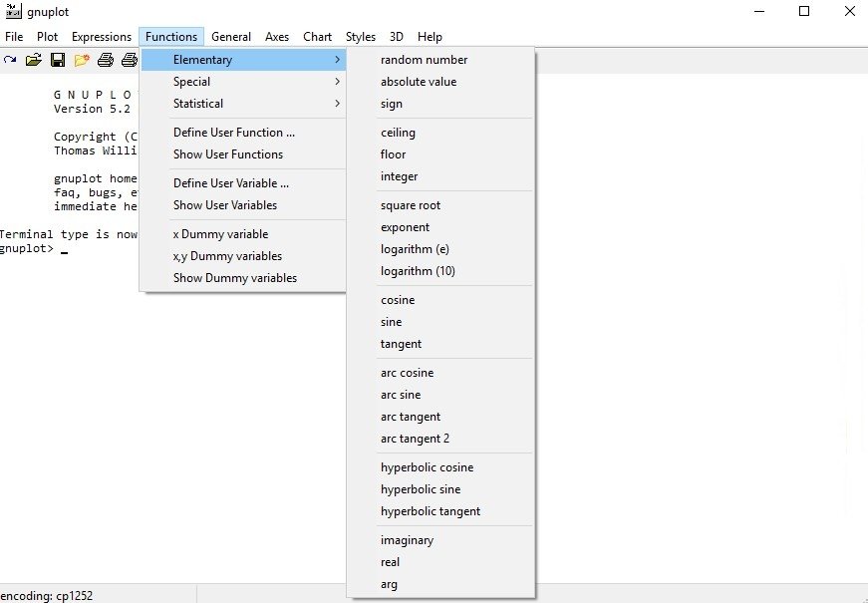This screenshot has height=603, width=868.
Task: Select Show User Functions
Action: point(243,154)
